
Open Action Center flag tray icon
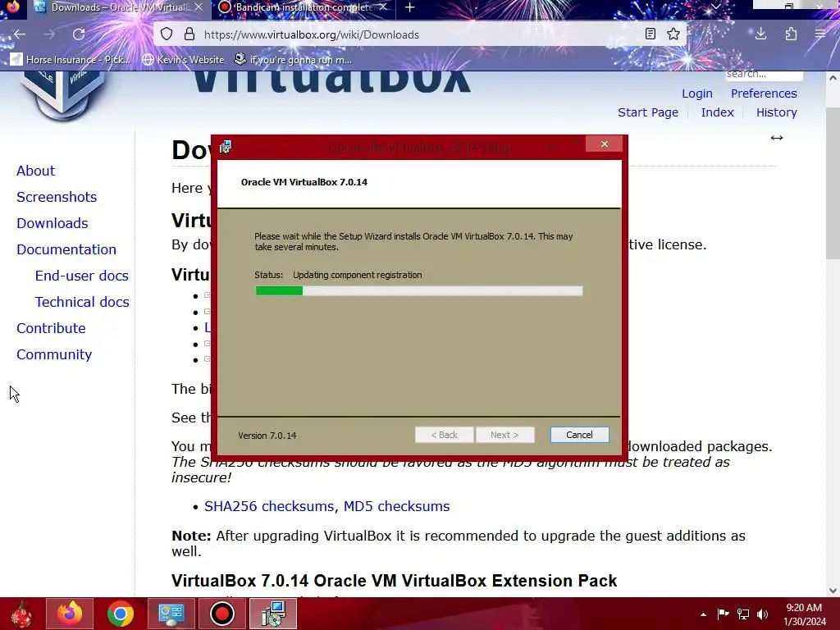723,614
